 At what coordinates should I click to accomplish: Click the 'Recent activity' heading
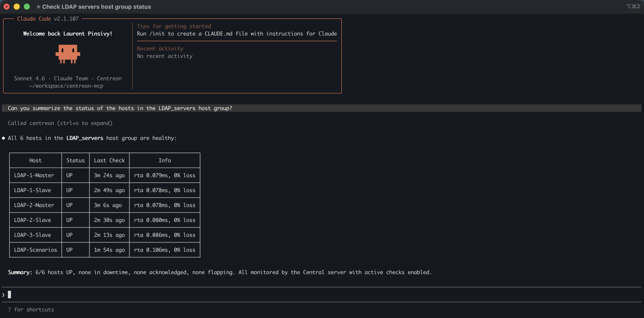(x=160, y=48)
